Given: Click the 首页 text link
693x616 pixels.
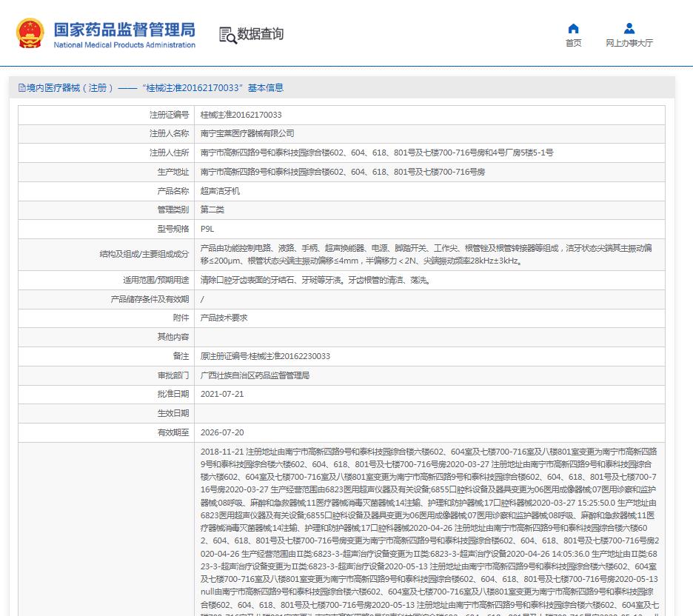Looking at the screenshot, I should 573,43.
